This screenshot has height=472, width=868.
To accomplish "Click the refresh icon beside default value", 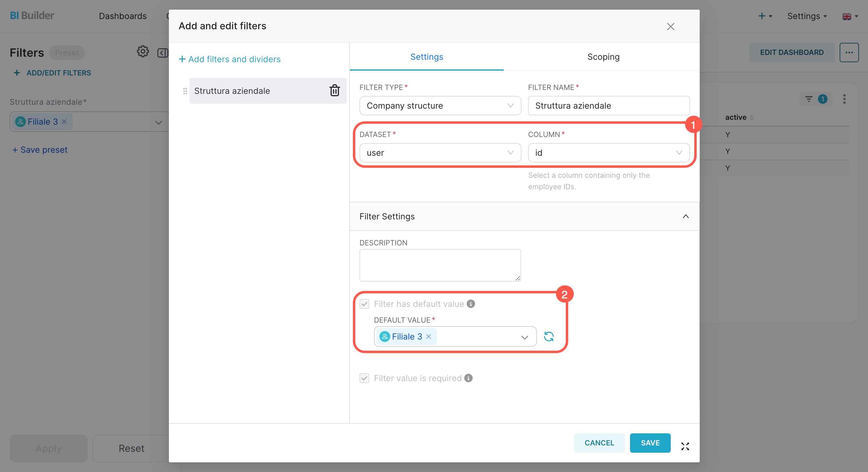I will (x=549, y=336).
